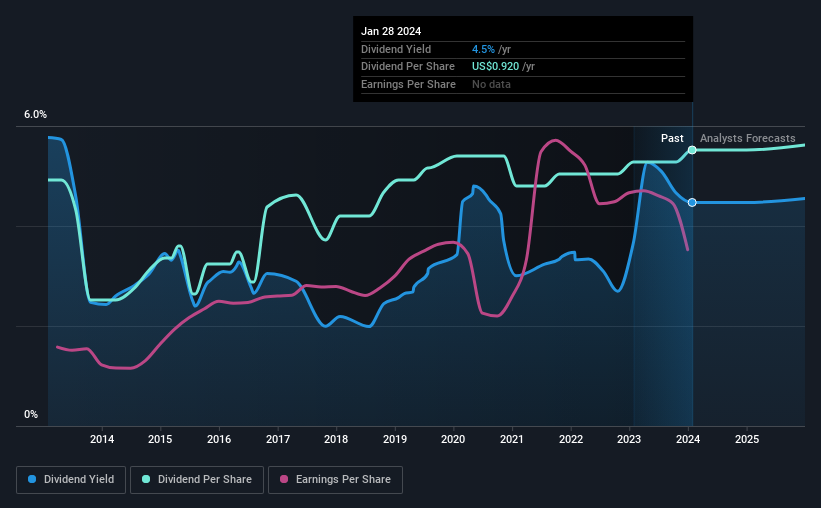
Task: Select the 2015 x-axis label
Action: pyautogui.click(x=160, y=439)
